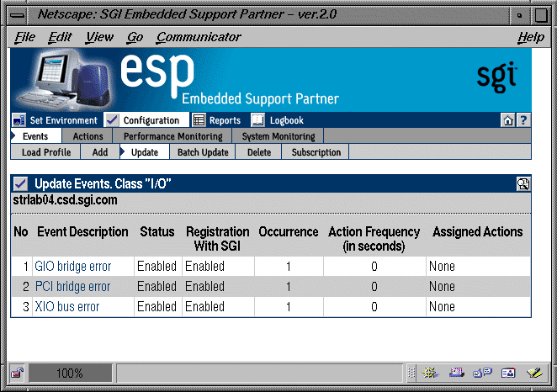Click the Status column header
The image size is (557, 392).
(157, 232)
